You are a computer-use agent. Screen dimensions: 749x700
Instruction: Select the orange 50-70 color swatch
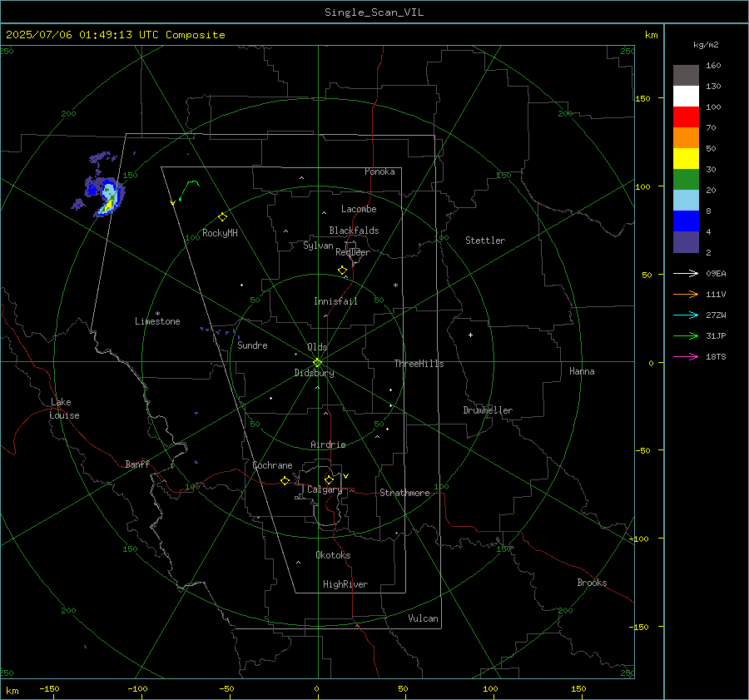pyautogui.click(x=686, y=138)
